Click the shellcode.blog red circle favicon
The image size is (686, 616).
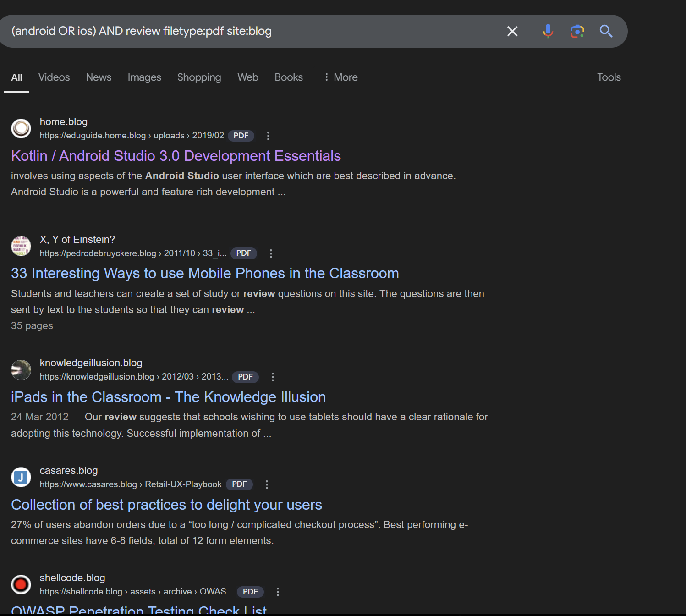point(21,584)
